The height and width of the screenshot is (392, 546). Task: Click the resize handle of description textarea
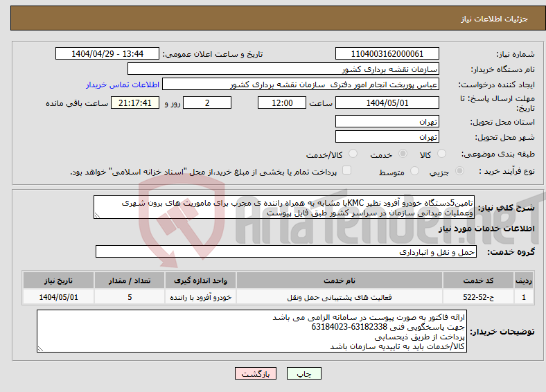pyautogui.click(x=97, y=215)
